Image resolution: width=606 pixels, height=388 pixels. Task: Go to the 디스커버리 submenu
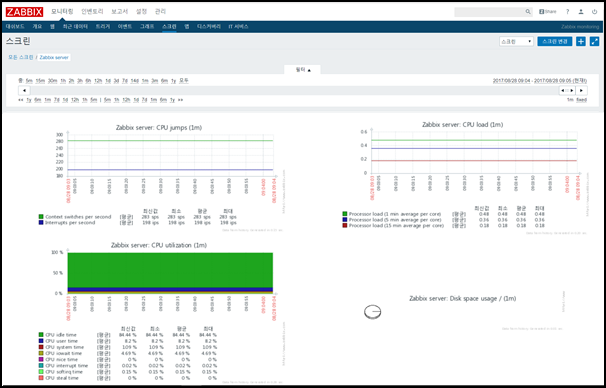[x=209, y=27]
